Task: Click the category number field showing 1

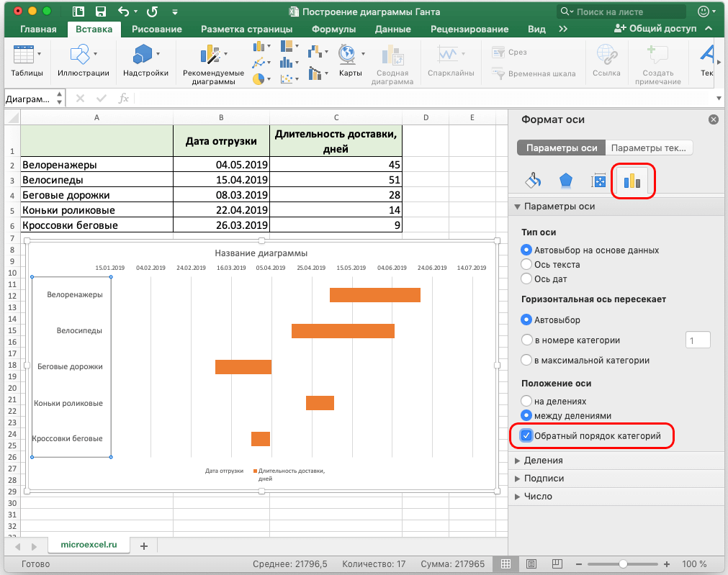Action: (698, 340)
